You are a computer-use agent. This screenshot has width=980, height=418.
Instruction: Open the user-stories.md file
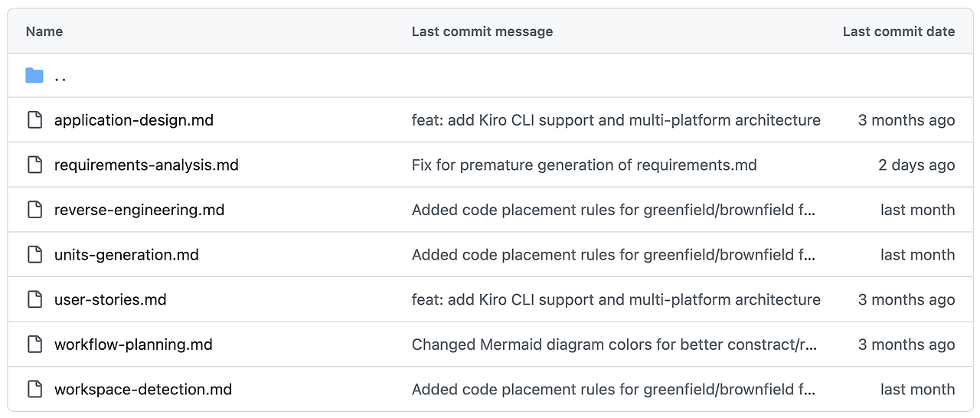tap(110, 299)
